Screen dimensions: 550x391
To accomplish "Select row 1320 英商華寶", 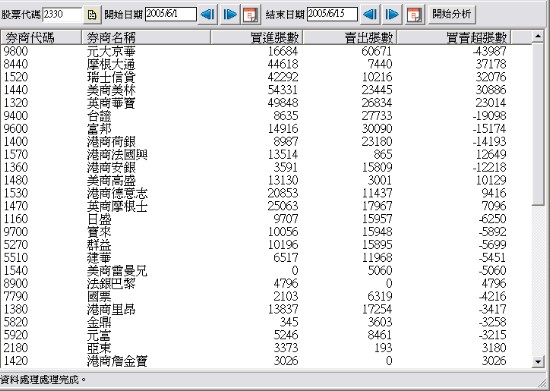I will click(266, 103).
